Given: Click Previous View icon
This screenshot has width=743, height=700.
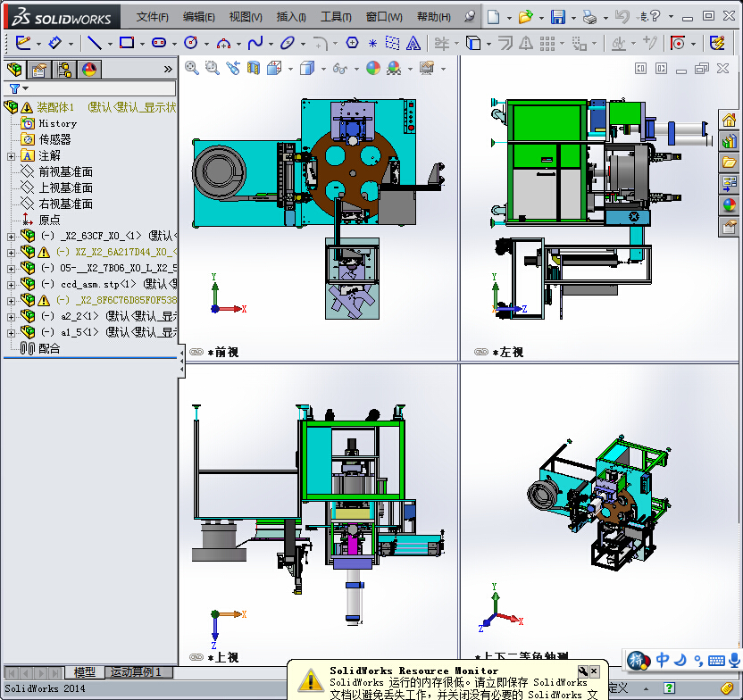Looking at the screenshot, I should tap(233, 68).
